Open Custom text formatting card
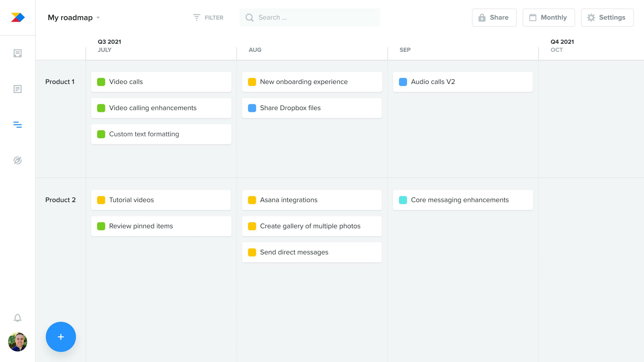The image size is (644, 362). (x=161, y=134)
